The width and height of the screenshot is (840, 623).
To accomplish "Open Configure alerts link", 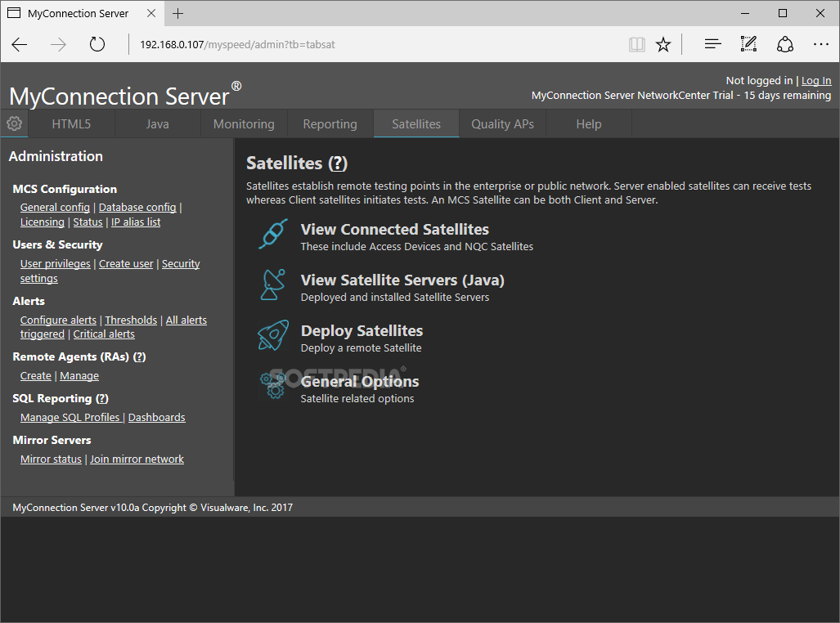I will click(58, 320).
